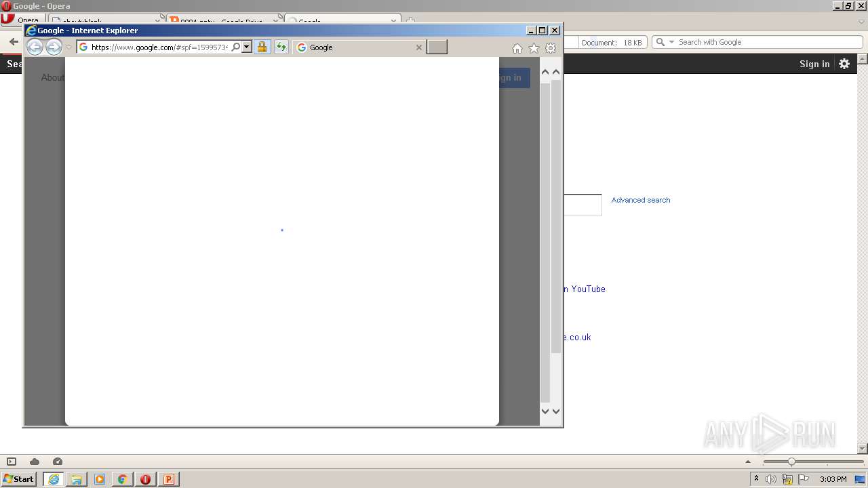Go back in Internet Explorer
The width and height of the screenshot is (868, 488).
35,47
